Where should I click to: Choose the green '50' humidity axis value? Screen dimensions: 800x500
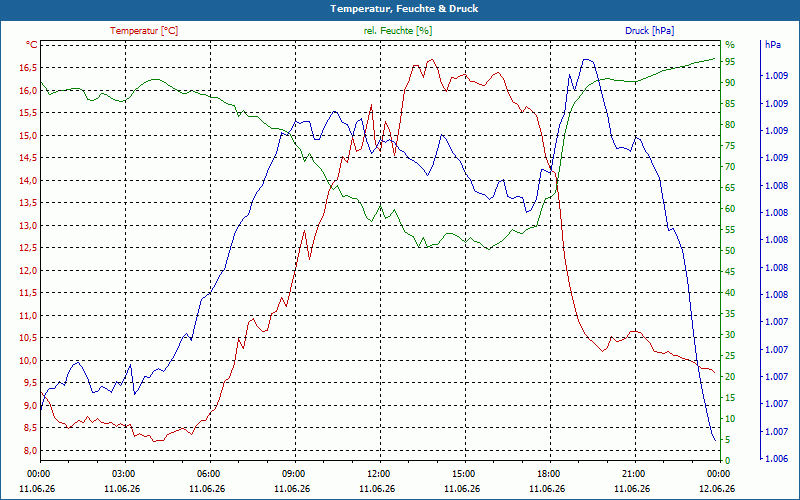point(730,251)
